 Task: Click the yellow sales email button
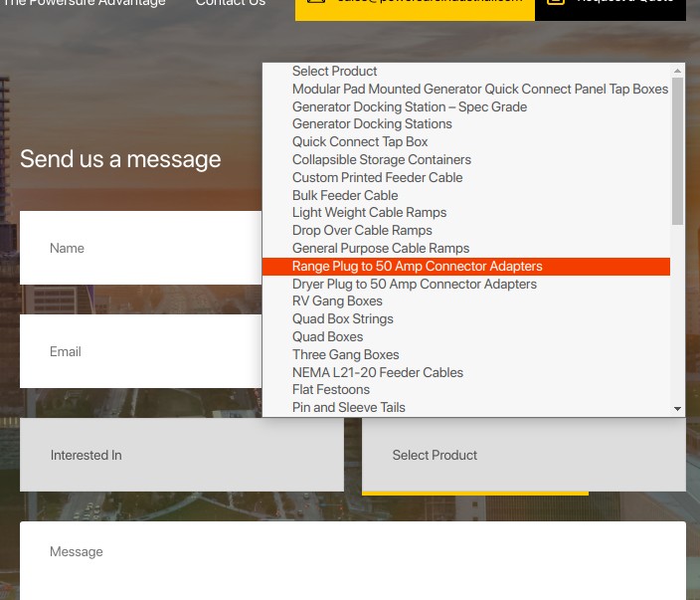(x=415, y=6)
